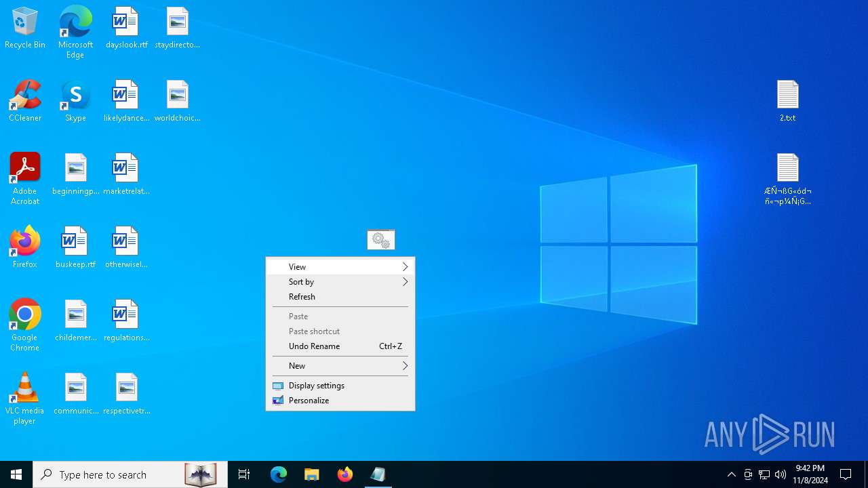Click the search highlights bat image
The image size is (868, 488).
[x=201, y=474]
